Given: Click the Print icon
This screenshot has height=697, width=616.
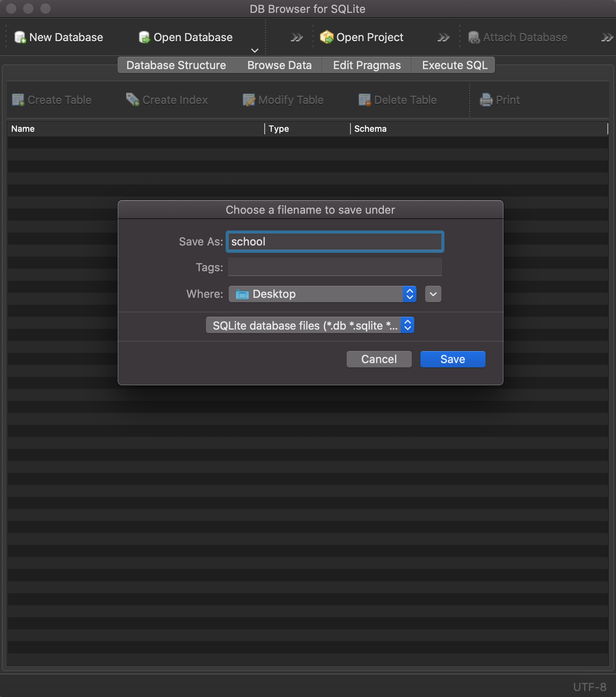Looking at the screenshot, I should 486,100.
